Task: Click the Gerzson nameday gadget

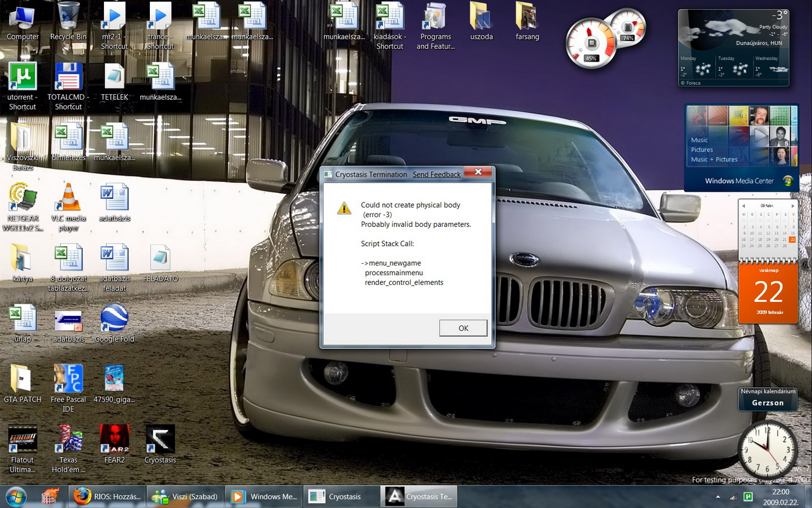Action: (x=768, y=399)
